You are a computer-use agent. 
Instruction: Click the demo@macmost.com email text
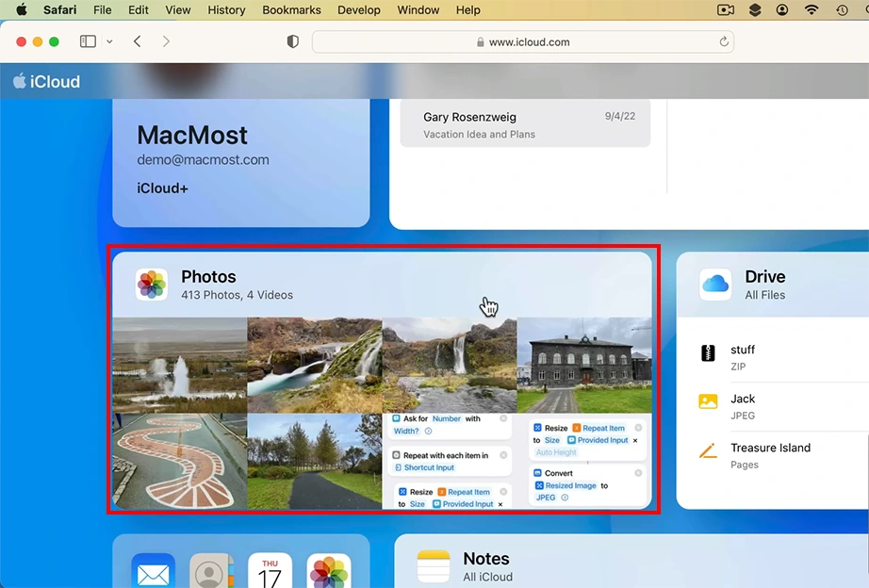point(203,159)
